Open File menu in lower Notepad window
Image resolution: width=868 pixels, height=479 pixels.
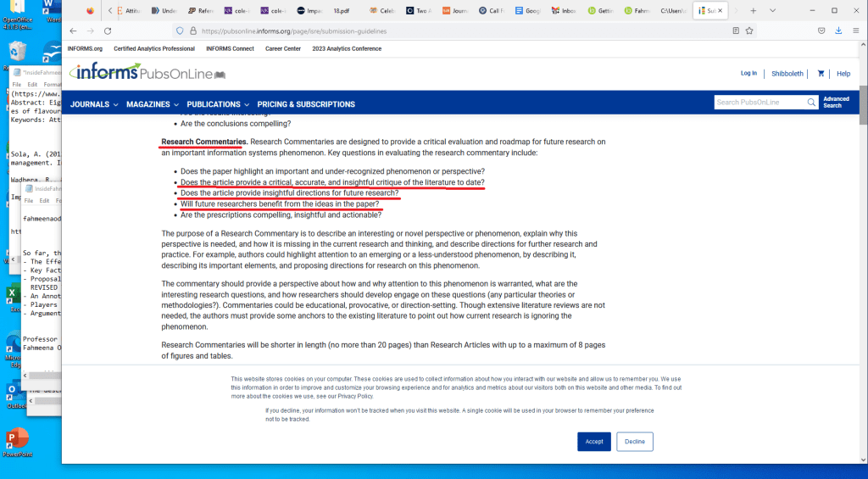[29, 200]
